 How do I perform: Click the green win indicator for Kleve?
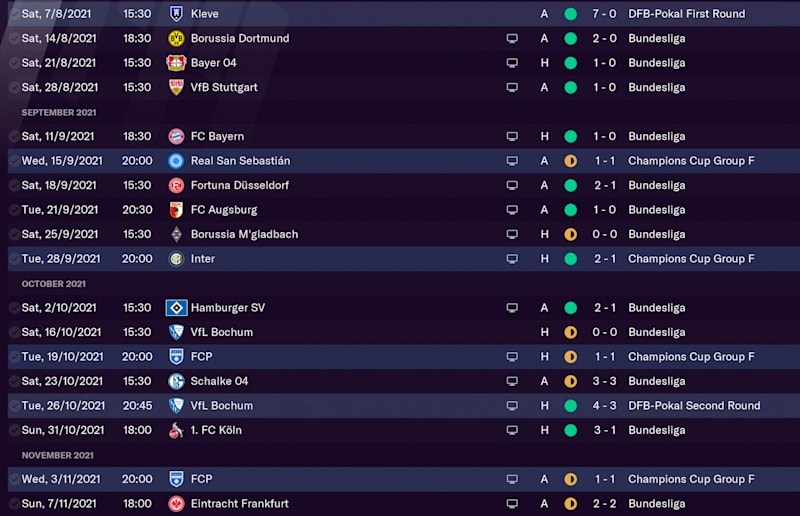(570, 14)
